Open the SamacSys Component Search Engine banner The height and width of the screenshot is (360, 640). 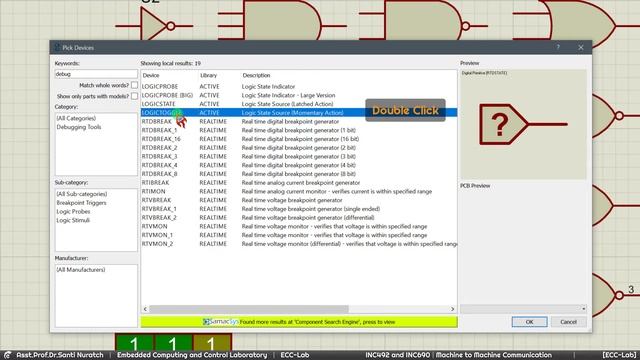(299, 322)
